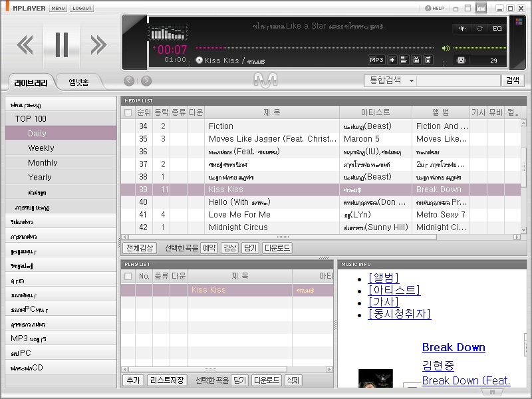Select Yearly chart in sidebar
Viewport: 532px width, 399px height.
[x=61, y=177]
